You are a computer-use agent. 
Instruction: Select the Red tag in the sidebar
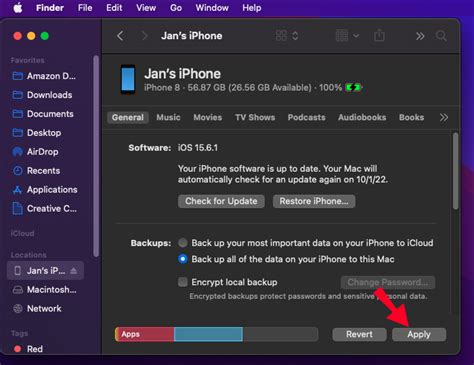tap(28, 349)
